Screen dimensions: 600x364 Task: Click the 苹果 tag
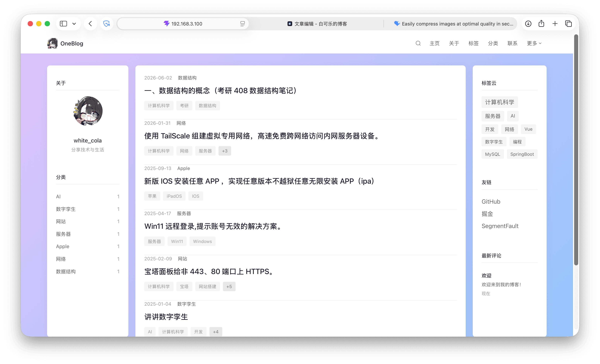[152, 196]
